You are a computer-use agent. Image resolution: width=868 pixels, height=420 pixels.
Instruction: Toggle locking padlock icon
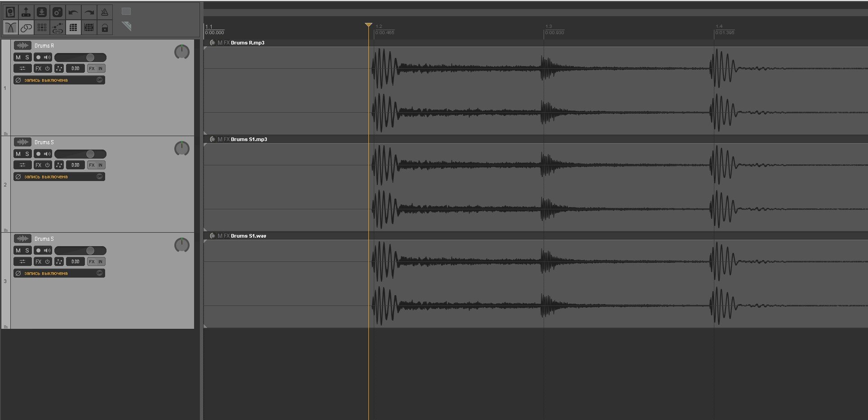click(x=105, y=27)
